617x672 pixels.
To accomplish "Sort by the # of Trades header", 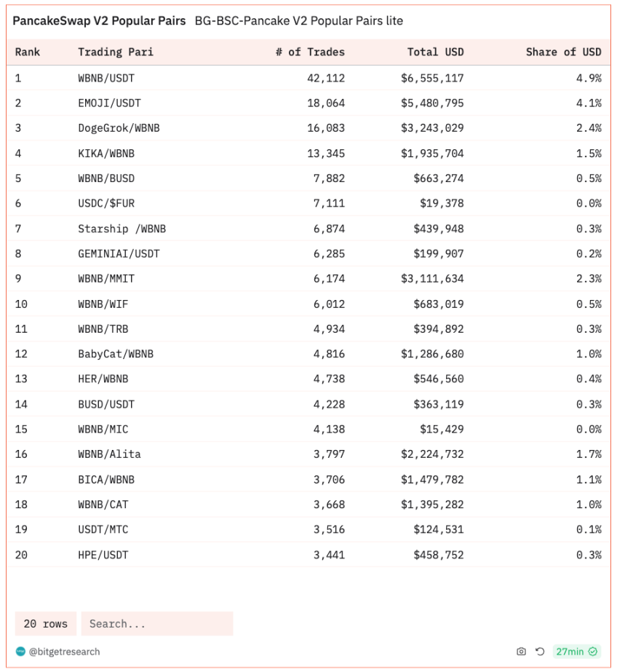I will tap(310, 52).
